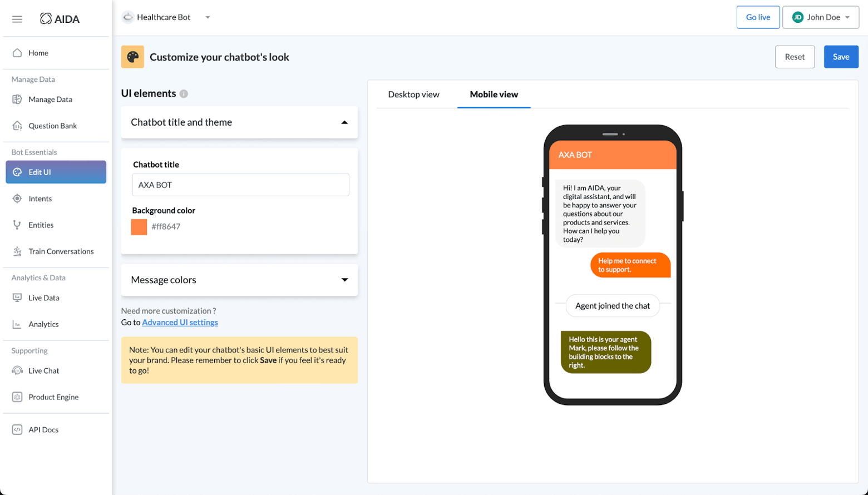The image size is (868, 495).
Task: Switch to Desktop view tab
Action: click(413, 95)
